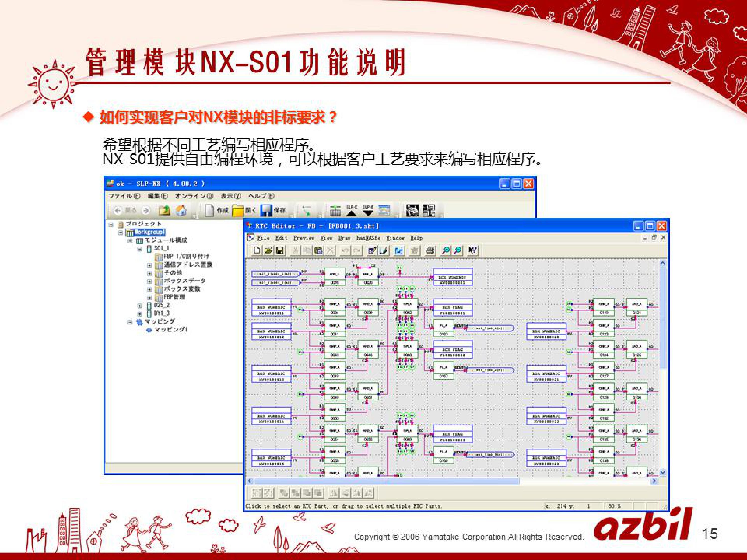The width and height of the screenshot is (747, 560).
Task: Select FBP I/O割り付け tree item
Action: (187, 257)
